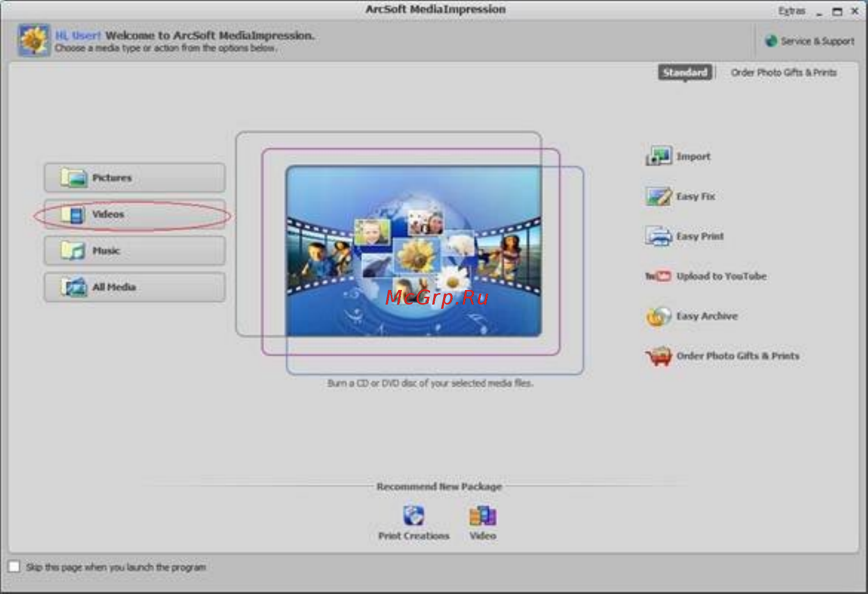Click the sunflower application logo
This screenshot has width=868, height=594.
(34, 40)
